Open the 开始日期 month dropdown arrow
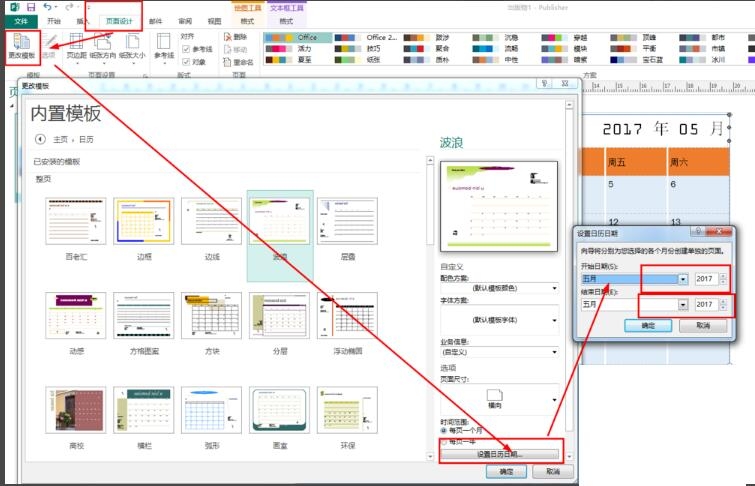The height and width of the screenshot is (486, 755). (x=683, y=279)
